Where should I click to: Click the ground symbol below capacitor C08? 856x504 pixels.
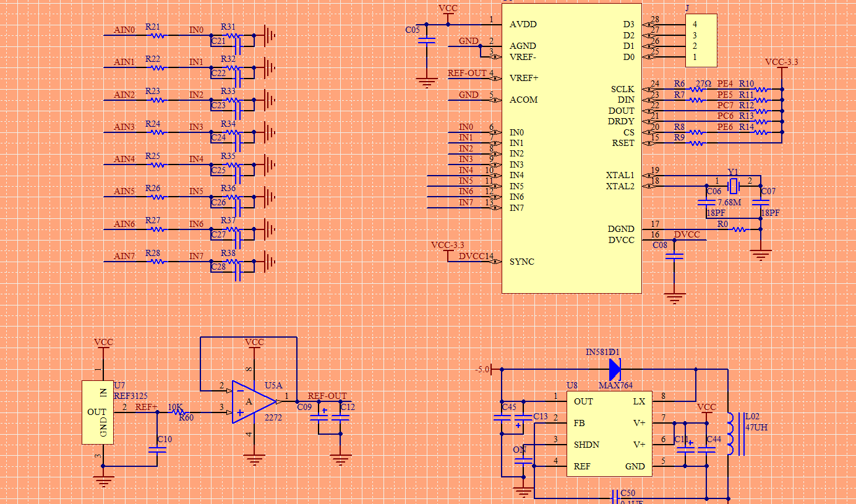click(675, 297)
